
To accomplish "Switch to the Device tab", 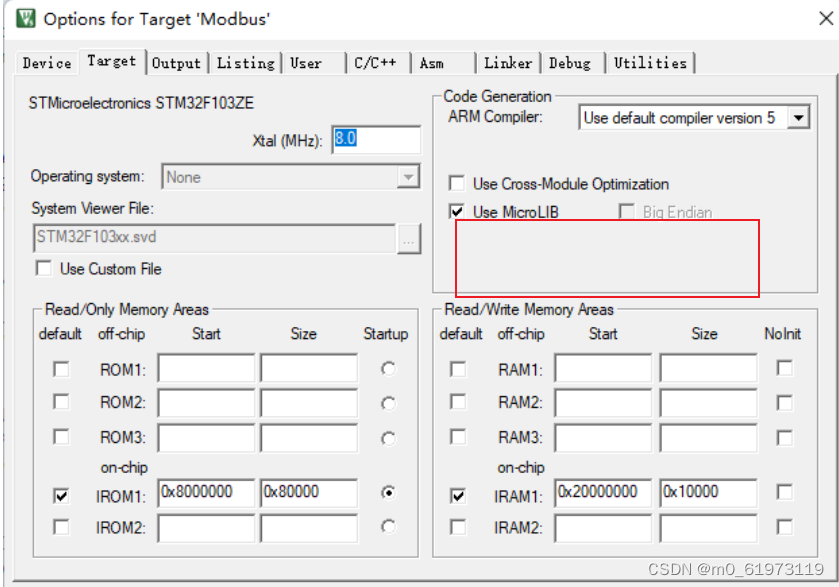I will point(47,63).
